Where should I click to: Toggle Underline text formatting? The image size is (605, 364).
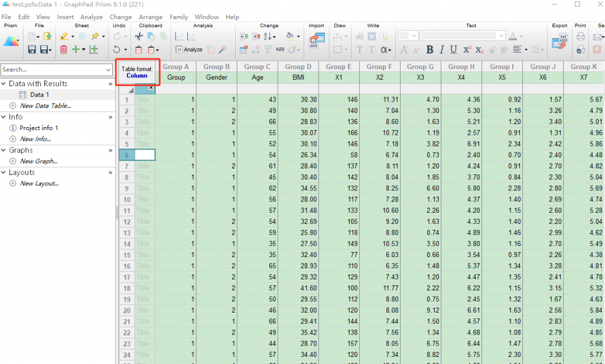(x=453, y=50)
